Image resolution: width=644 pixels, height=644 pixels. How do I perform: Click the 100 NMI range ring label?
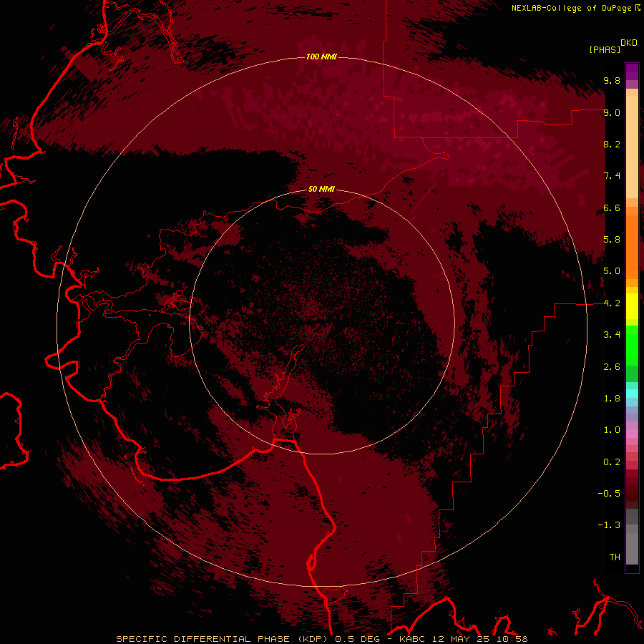tap(321, 57)
